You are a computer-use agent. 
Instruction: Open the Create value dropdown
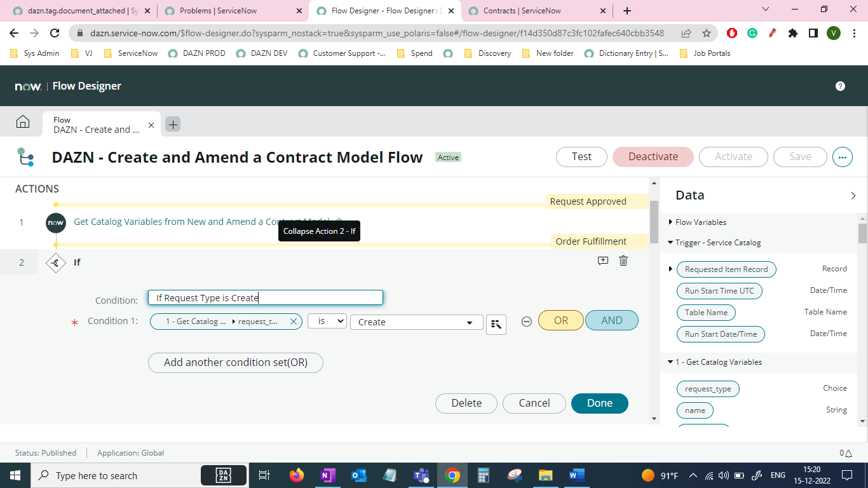(x=417, y=322)
